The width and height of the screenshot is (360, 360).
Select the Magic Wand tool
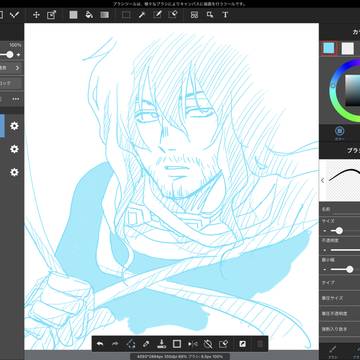coord(142,15)
